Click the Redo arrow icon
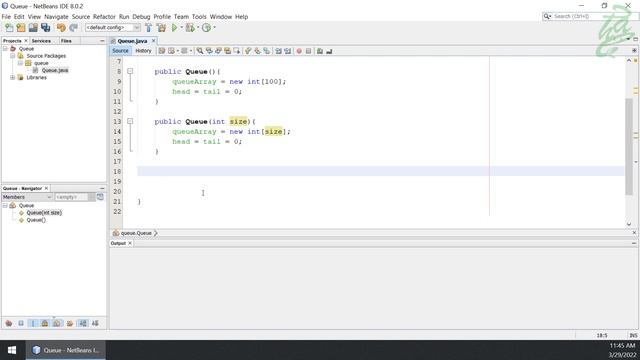Screen dimensions: 640x360 coord(73,27)
